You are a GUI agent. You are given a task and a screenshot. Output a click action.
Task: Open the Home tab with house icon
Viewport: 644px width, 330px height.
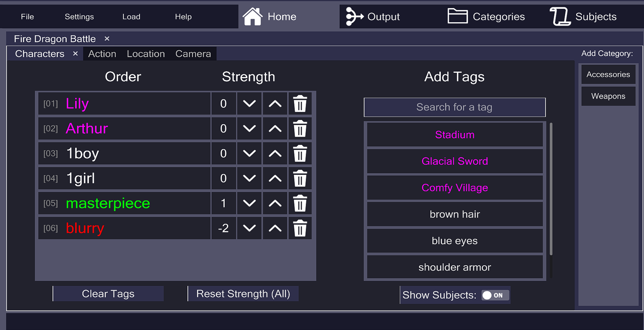270,17
